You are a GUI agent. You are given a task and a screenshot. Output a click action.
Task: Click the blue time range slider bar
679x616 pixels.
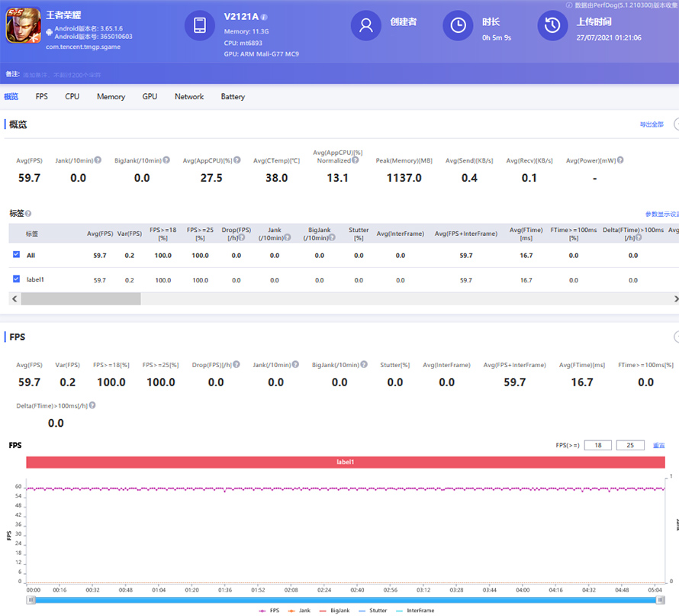coord(346,600)
